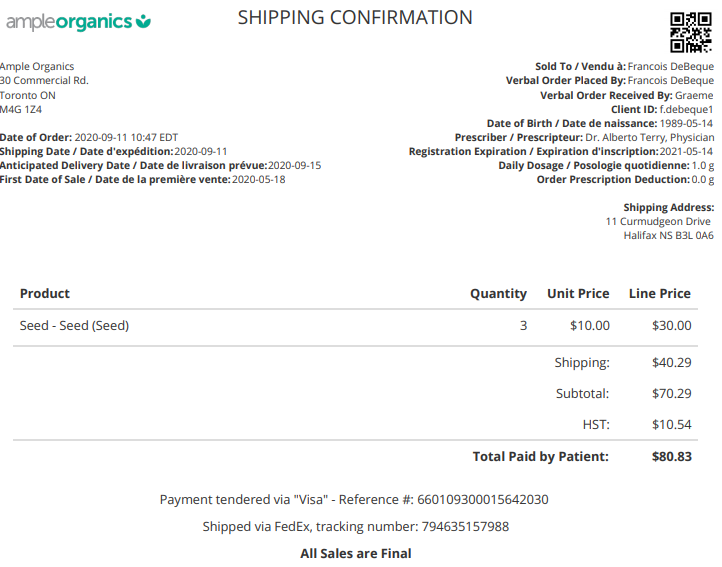The width and height of the screenshot is (722, 567).
Task: Click the Line Price column header
Action: pos(659,294)
